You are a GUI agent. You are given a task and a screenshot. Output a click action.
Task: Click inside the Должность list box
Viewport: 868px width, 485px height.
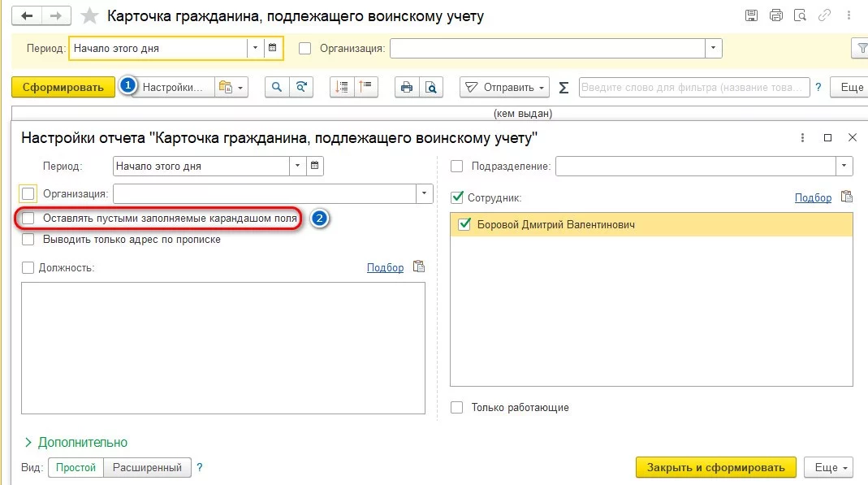[223, 348]
